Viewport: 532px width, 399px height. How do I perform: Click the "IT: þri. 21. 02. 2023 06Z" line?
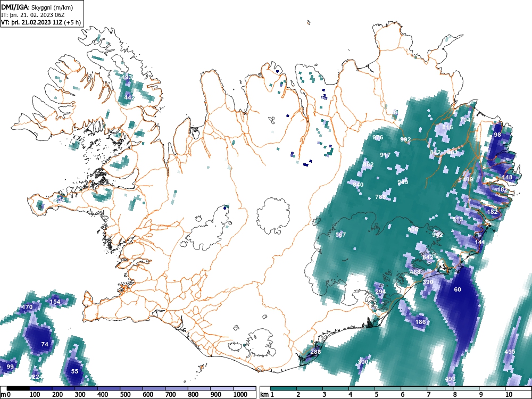[x=32, y=15]
